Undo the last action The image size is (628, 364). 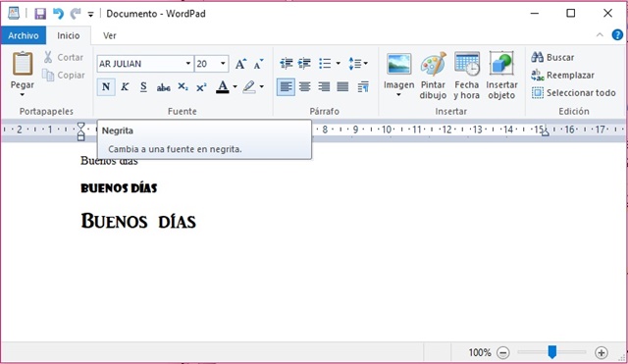[x=58, y=14]
